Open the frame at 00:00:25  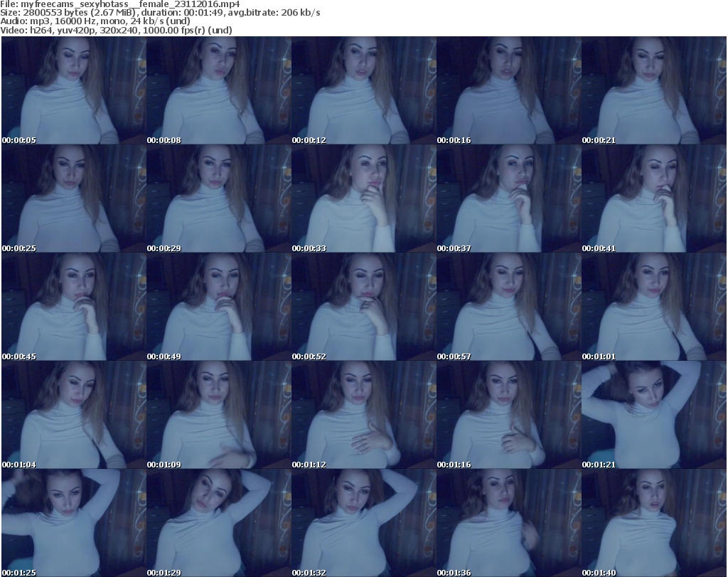(x=74, y=198)
